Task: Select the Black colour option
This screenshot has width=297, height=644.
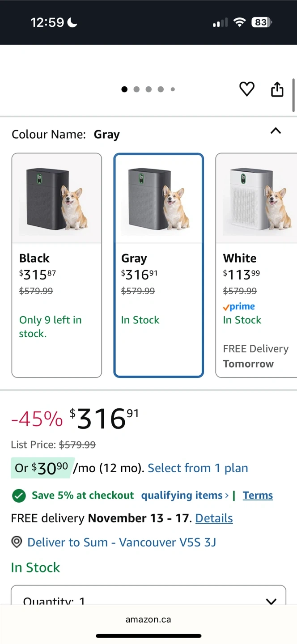Action: (x=57, y=265)
